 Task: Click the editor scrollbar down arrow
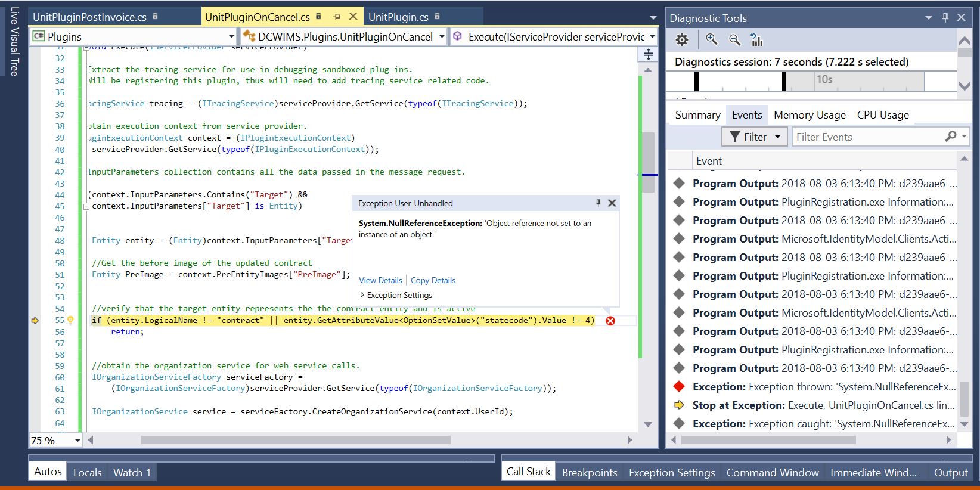pyautogui.click(x=648, y=424)
